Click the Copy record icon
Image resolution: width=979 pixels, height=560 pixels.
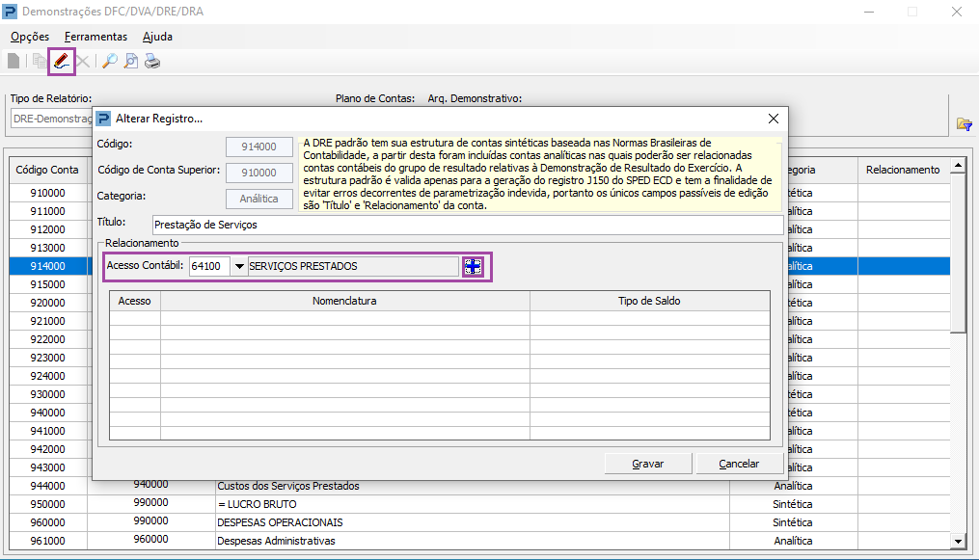[x=40, y=60]
